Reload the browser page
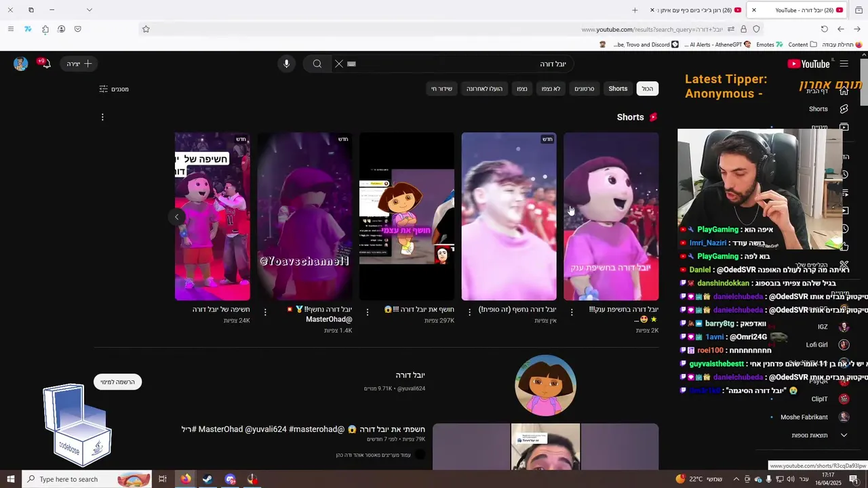 point(825,29)
